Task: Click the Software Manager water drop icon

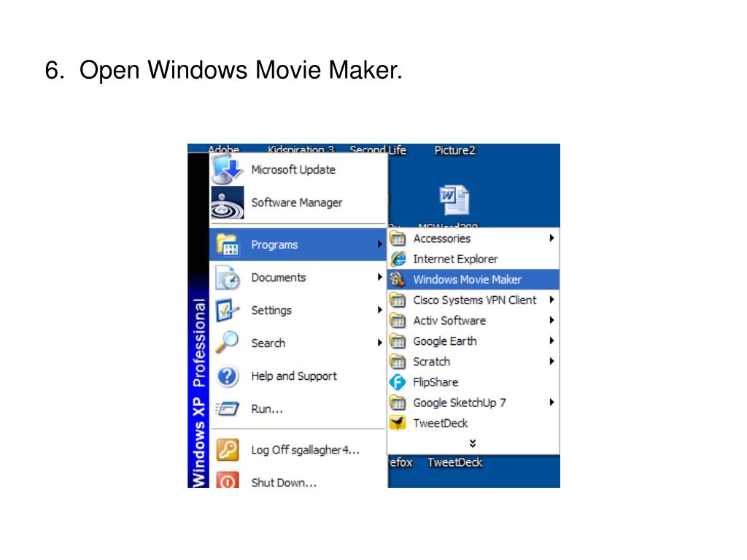Action: tap(228, 203)
